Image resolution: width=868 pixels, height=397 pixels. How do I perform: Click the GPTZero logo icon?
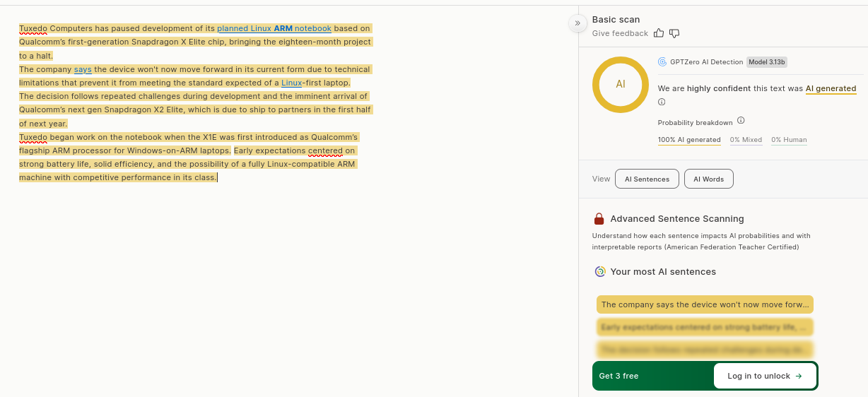(x=662, y=62)
